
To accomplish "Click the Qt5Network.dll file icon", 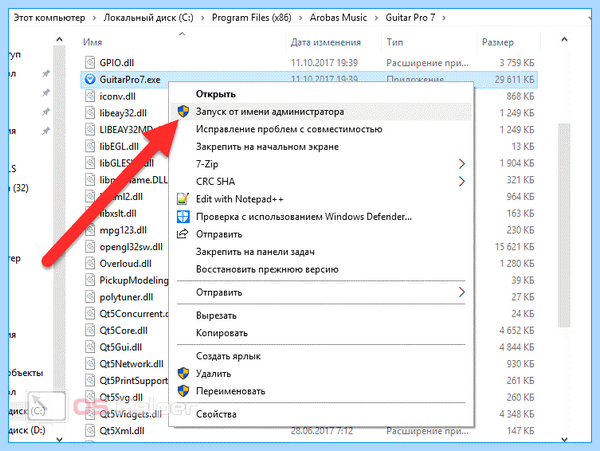I will [90, 364].
